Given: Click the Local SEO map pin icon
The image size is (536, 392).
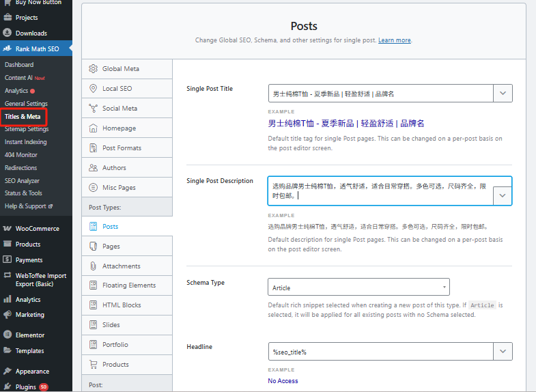Looking at the screenshot, I should (x=94, y=89).
